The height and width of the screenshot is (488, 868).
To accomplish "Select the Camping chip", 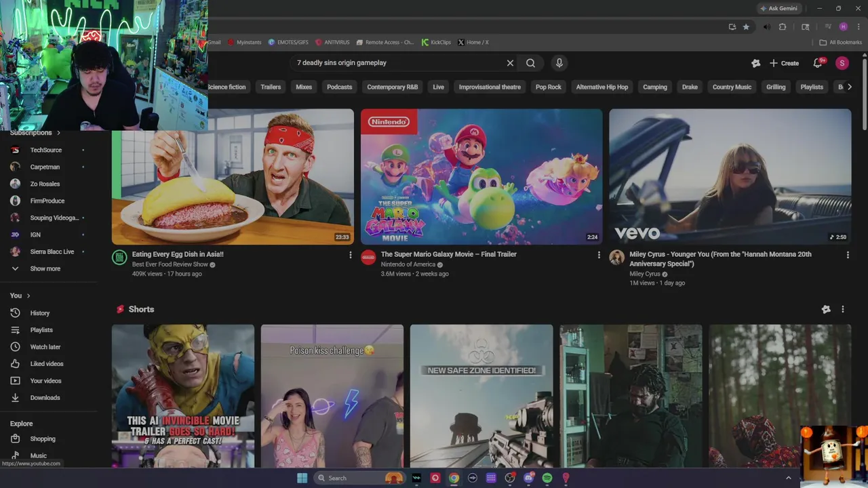I will click(655, 87).
